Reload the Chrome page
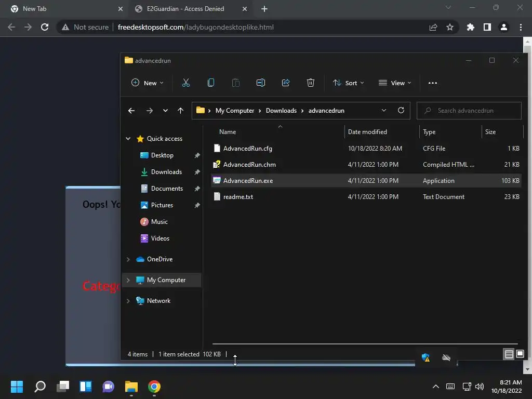 click(x=45, y=27)
